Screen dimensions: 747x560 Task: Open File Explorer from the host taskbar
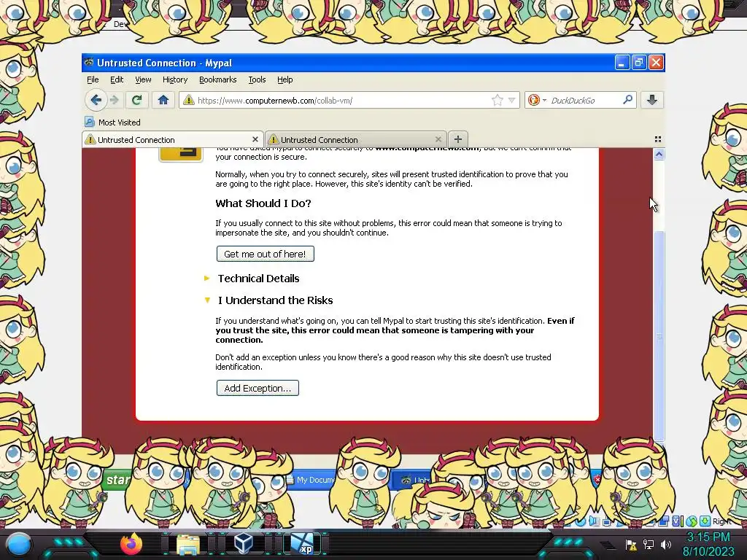click(187, 545)
